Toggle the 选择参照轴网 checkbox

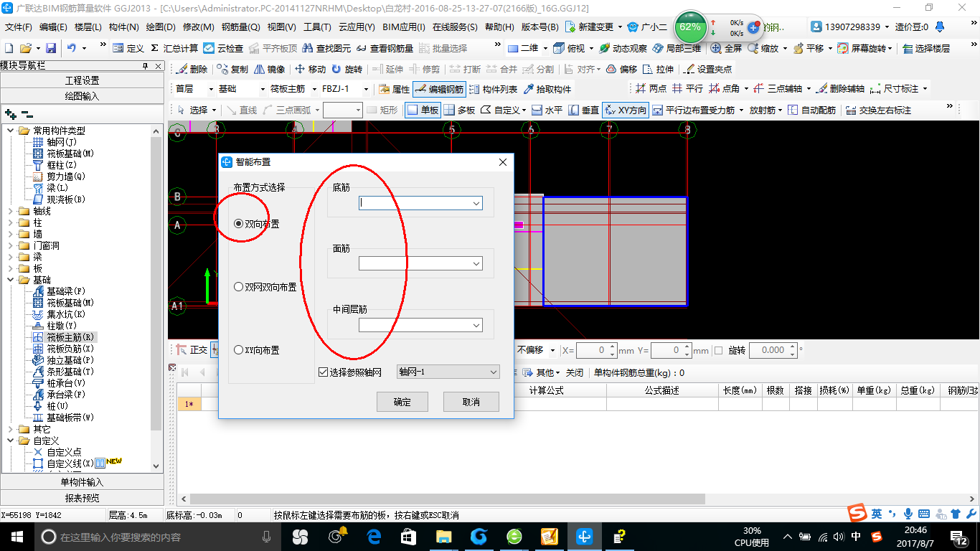point(323,372)
